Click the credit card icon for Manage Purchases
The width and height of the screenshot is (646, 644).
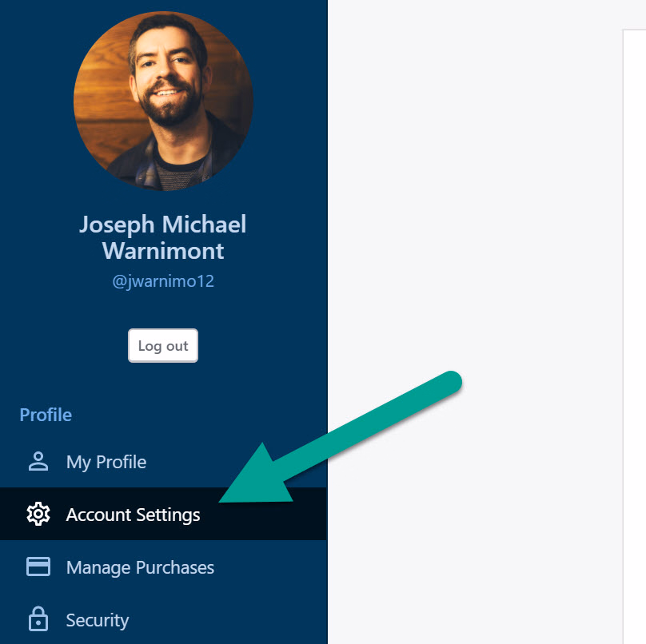coord(38,566)
